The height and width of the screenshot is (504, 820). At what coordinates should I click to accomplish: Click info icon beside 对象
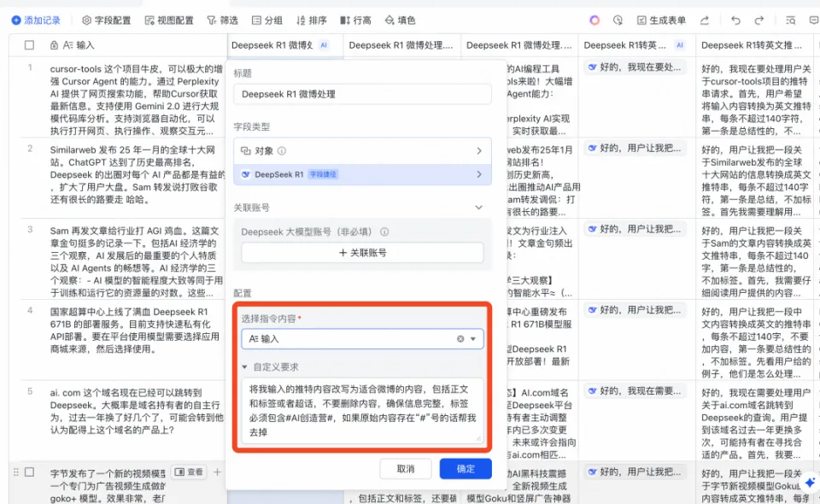[282, 150]
